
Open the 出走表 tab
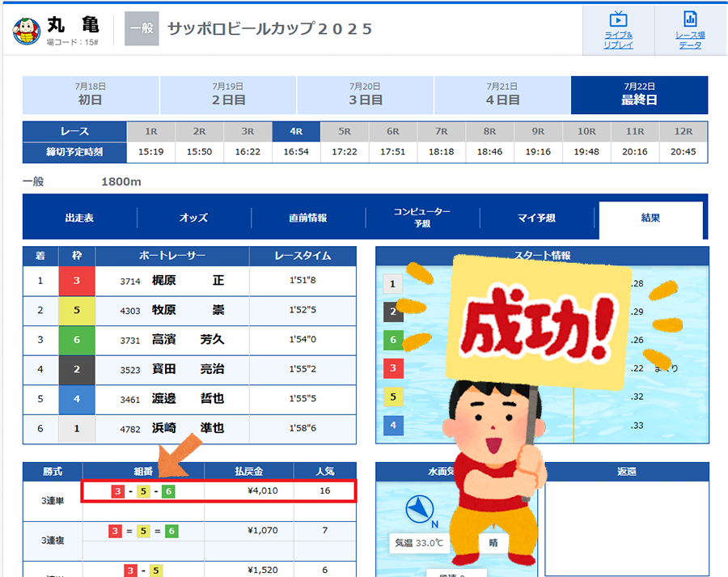coord(79,218)
